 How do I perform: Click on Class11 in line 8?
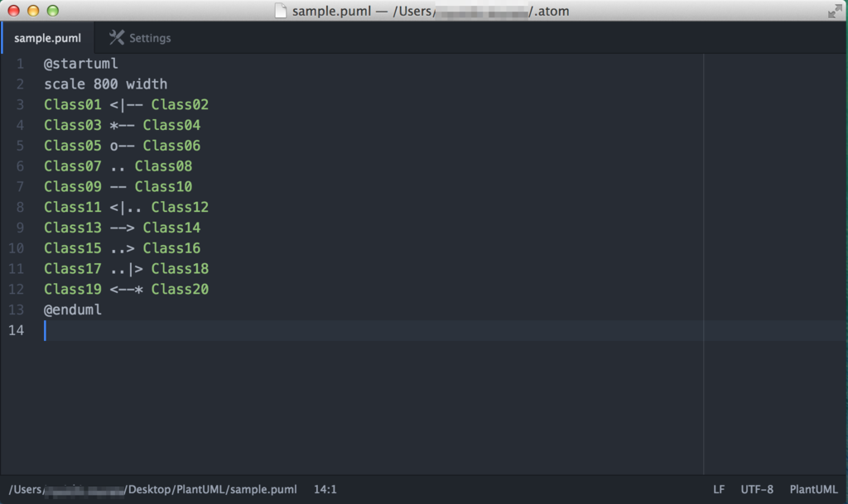[73, 208]
